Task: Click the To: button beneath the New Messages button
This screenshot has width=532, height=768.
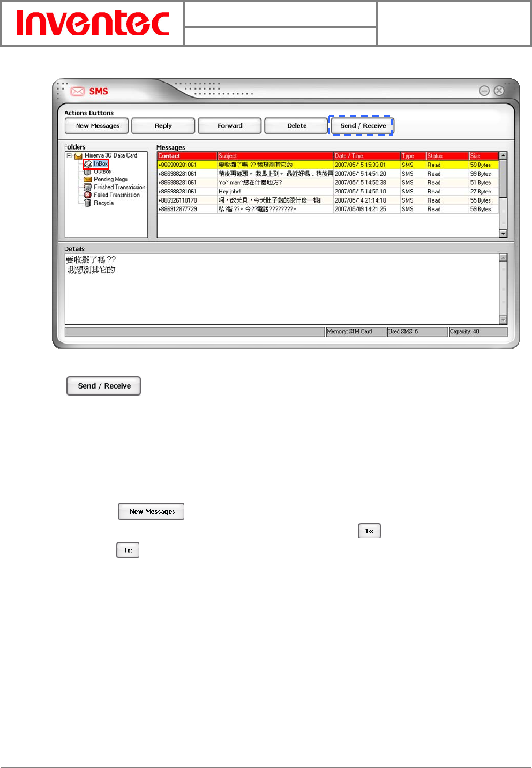Action: tap(128, 550)
